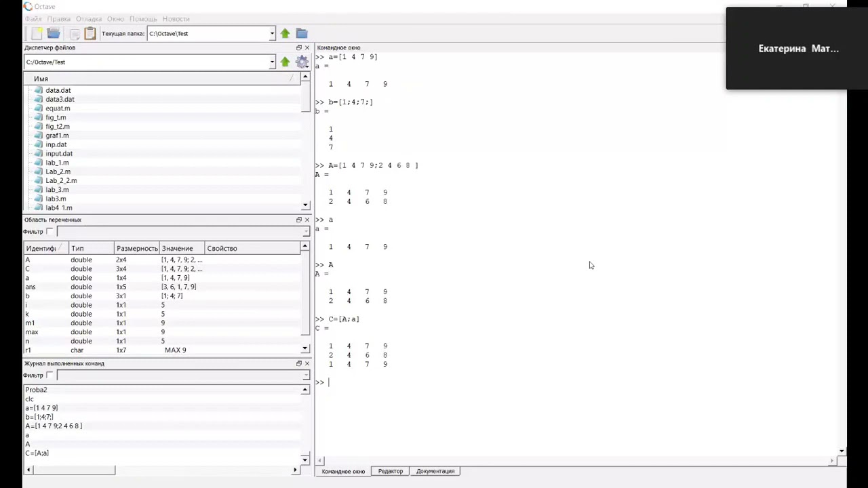Sort variables by Свойство column header
This screenshot has height=488, width=868.
click(x=251, y=248)
